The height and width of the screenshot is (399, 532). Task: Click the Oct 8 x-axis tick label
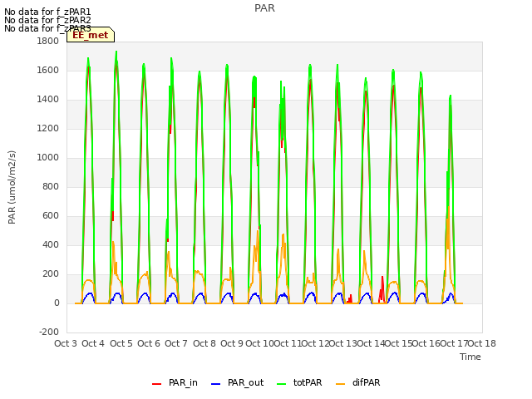204,343
